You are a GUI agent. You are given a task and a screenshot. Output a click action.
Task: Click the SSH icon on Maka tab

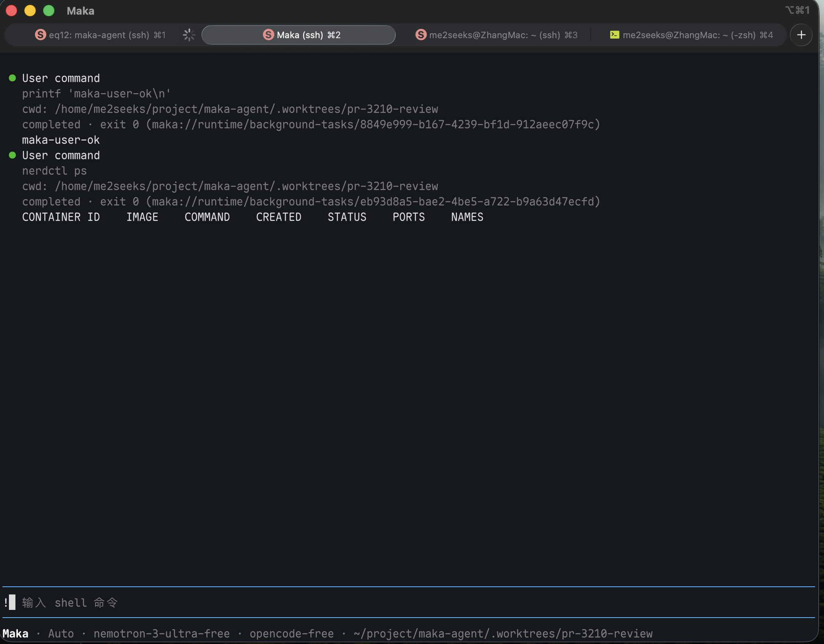pos(268,35)
